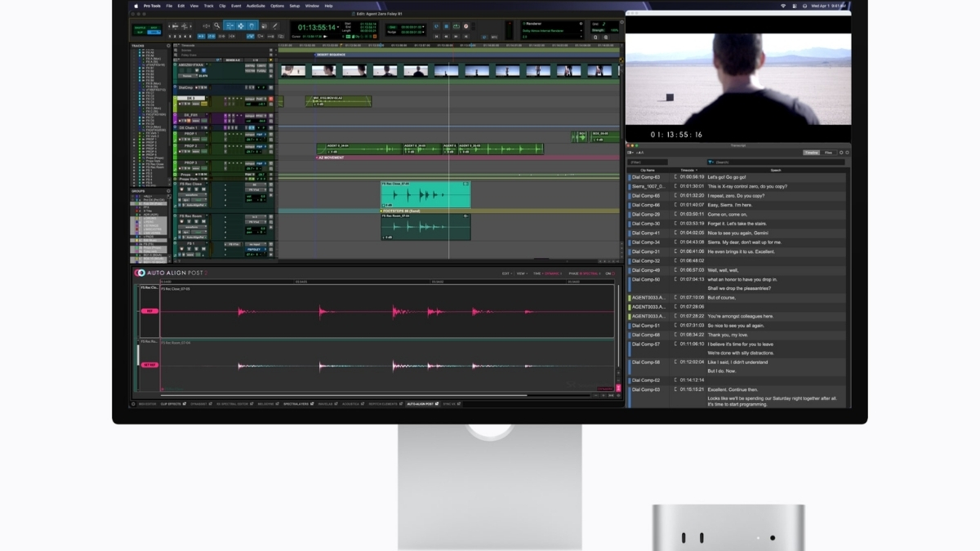Click the pink REF button
This screenshot has height=551, width=980.
tap(149, 311)
